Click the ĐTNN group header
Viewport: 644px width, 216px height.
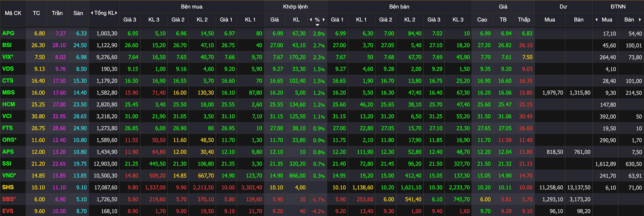pyautogui.click(x=618, y=7)
